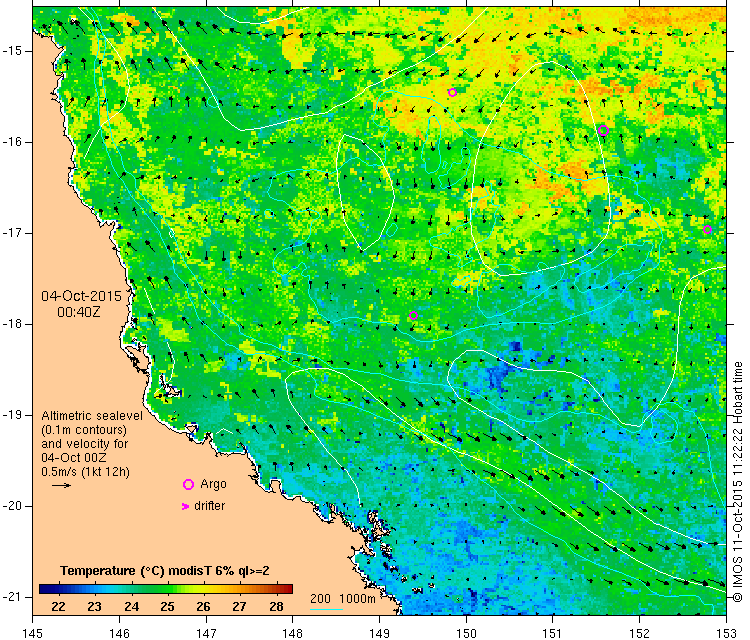
Task: Click the '0.5m/s (1kt 12h)' scale text
Action: coord(85,472)
